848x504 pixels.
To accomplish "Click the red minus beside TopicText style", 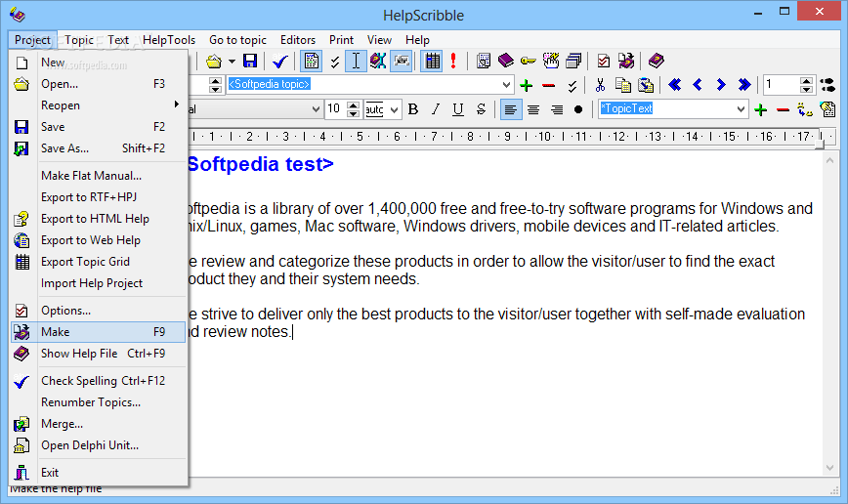I will (783, 110).
